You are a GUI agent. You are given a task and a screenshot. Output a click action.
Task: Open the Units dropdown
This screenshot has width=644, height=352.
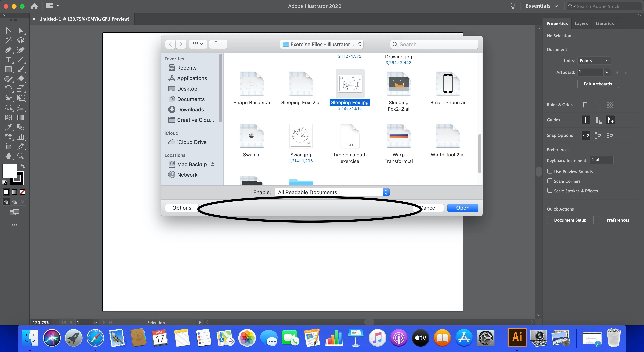pyautogui.click(x=594, y=61)
